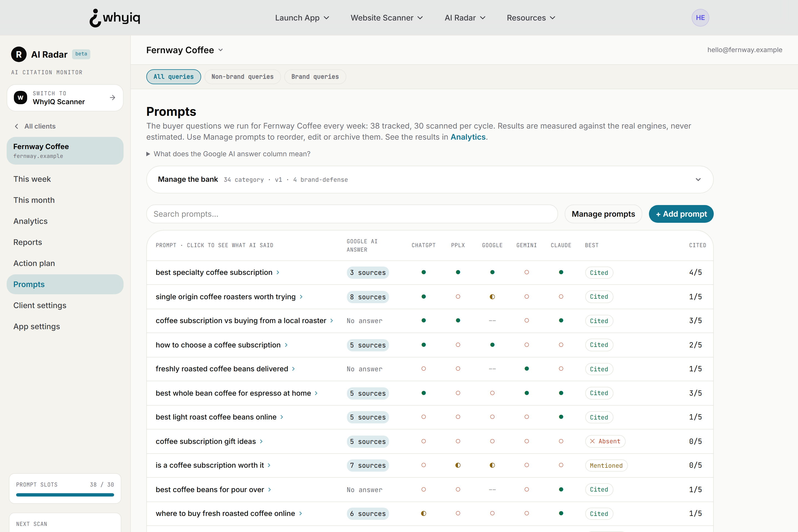Click the Google AI Answer column header

point(362,245)
